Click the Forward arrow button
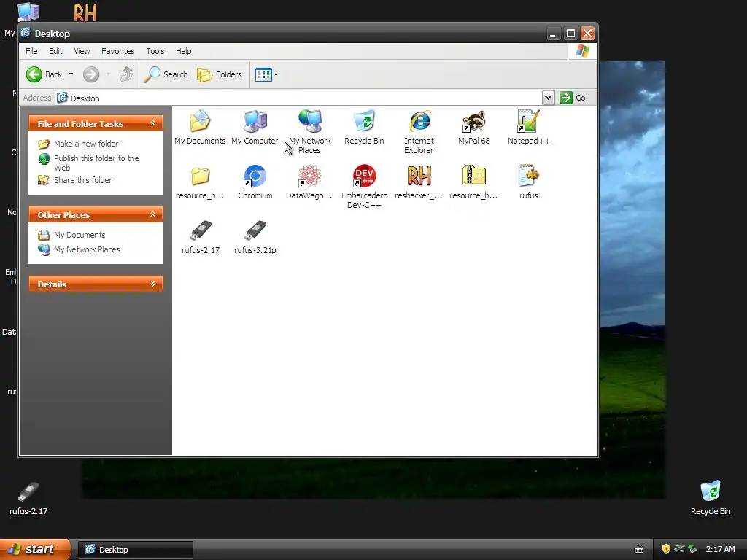The height and width of the screenshot is (560, 747). tap(91, 74)
